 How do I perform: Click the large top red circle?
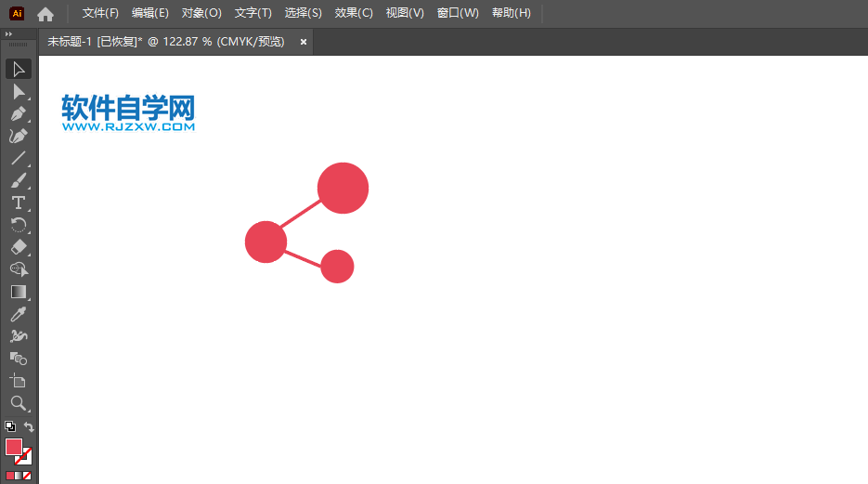coord(343,188)
